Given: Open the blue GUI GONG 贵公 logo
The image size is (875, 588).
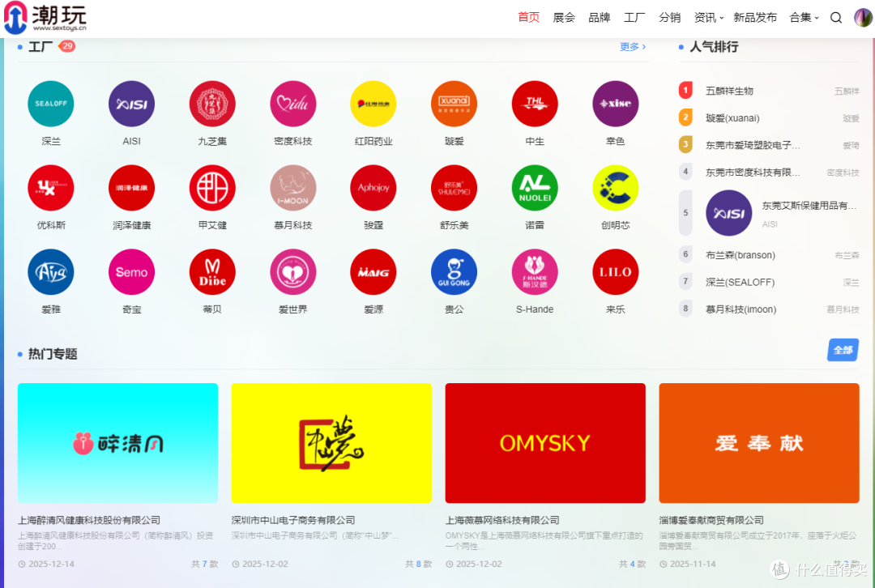Looking at the screenshot, I should tap(455, 271).
